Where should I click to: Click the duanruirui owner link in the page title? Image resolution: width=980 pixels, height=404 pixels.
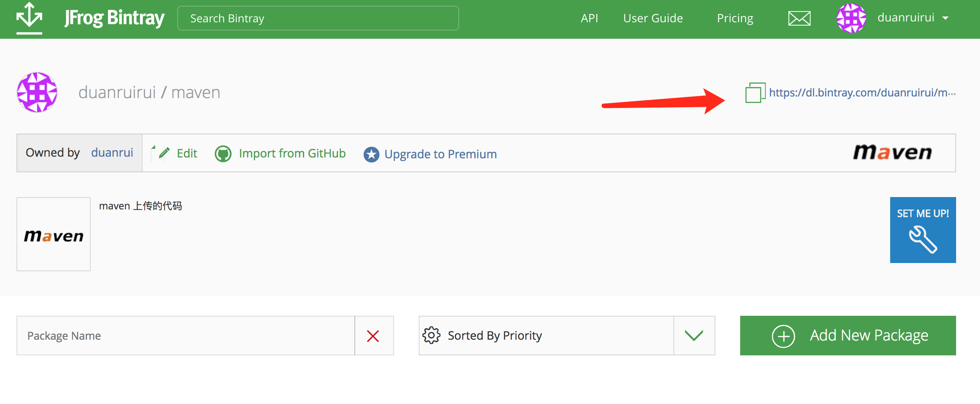pyautogui.click(x=117, y=92)
